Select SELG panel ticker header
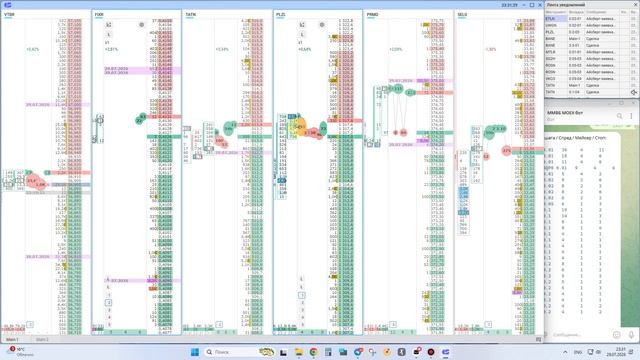 tap(462, 14)
